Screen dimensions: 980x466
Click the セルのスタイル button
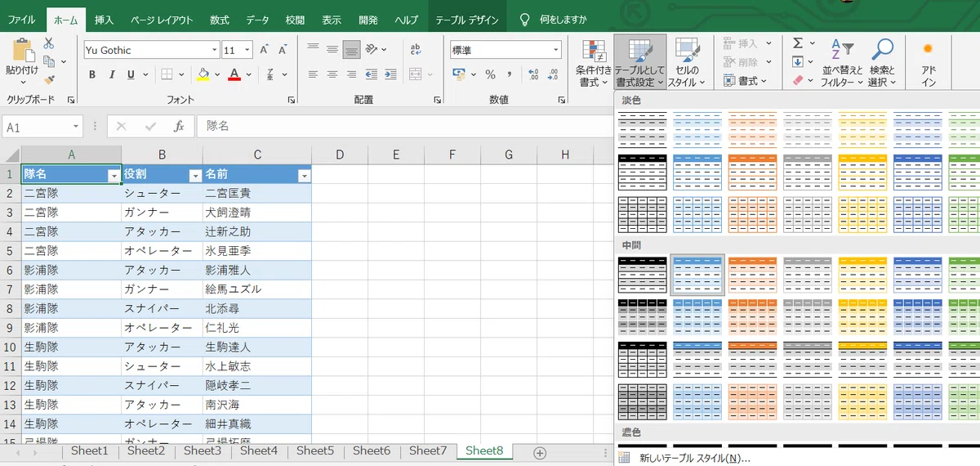click(687, 64)
